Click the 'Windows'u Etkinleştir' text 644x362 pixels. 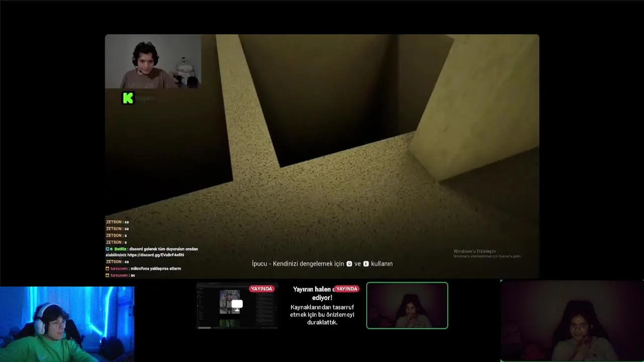click(474, 251)
